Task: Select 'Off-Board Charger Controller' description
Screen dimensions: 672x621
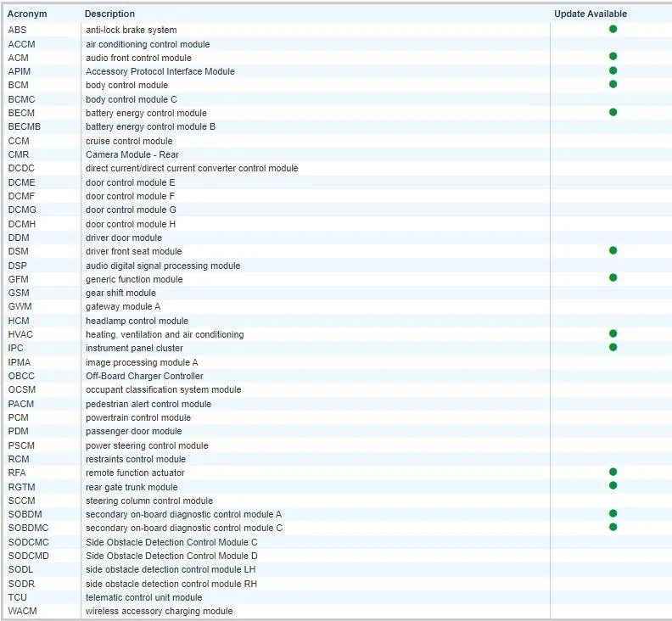Action: click(x=144, y=377)
